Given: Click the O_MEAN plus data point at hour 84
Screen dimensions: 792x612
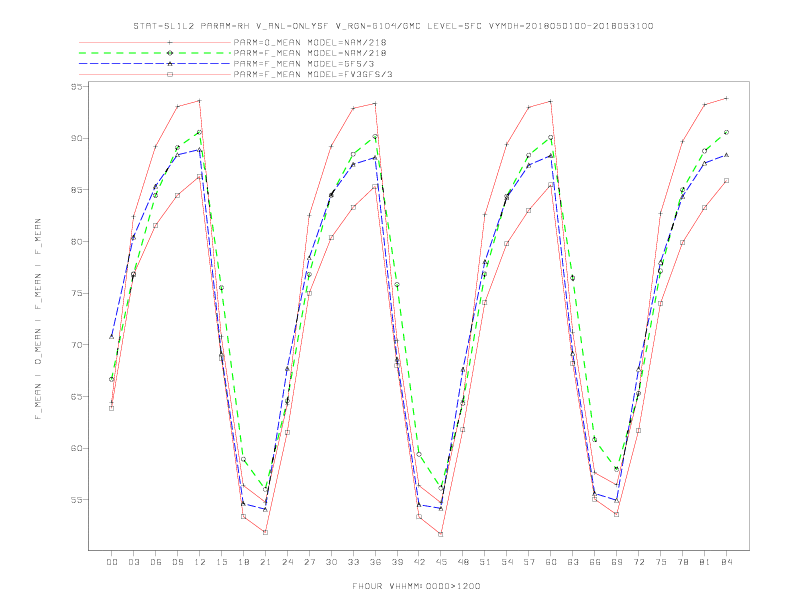Looking at the screenshot, I should pyautogui.click(x=726, y=98).
